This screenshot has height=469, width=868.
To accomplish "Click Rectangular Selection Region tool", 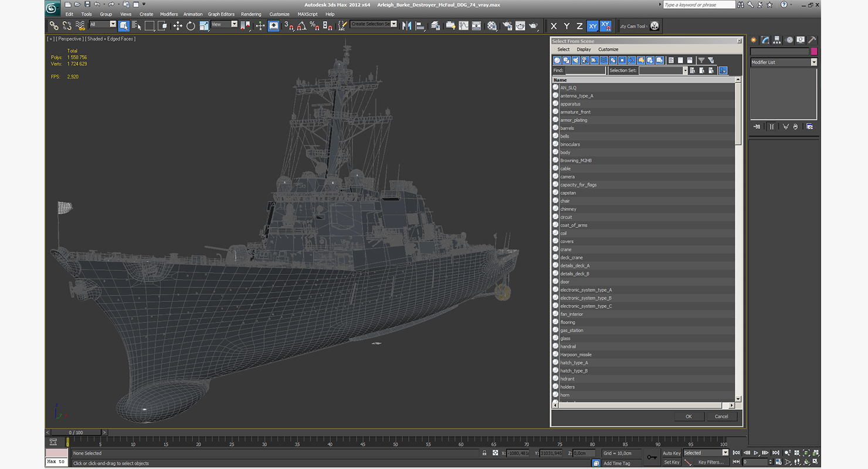I will click(150, 26).
